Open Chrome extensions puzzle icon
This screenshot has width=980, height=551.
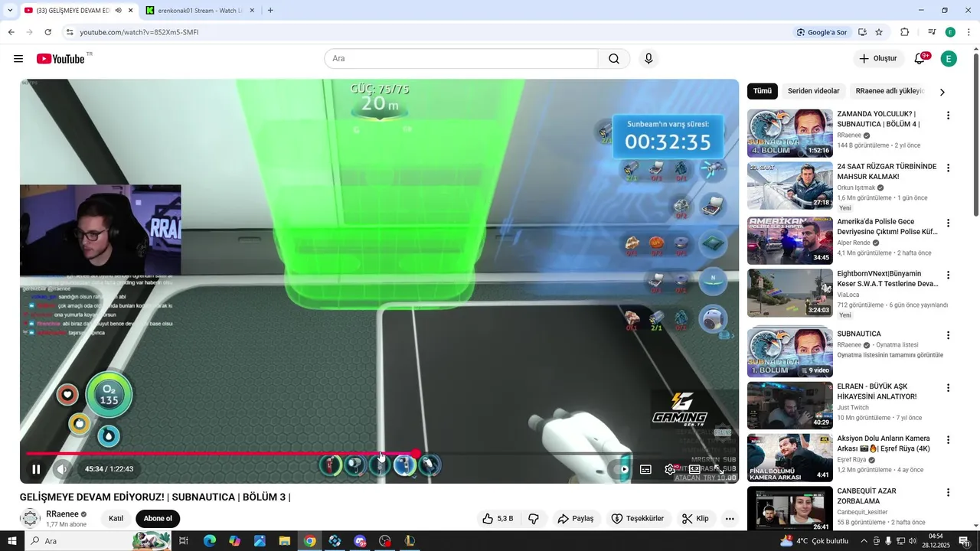(905, 32)
